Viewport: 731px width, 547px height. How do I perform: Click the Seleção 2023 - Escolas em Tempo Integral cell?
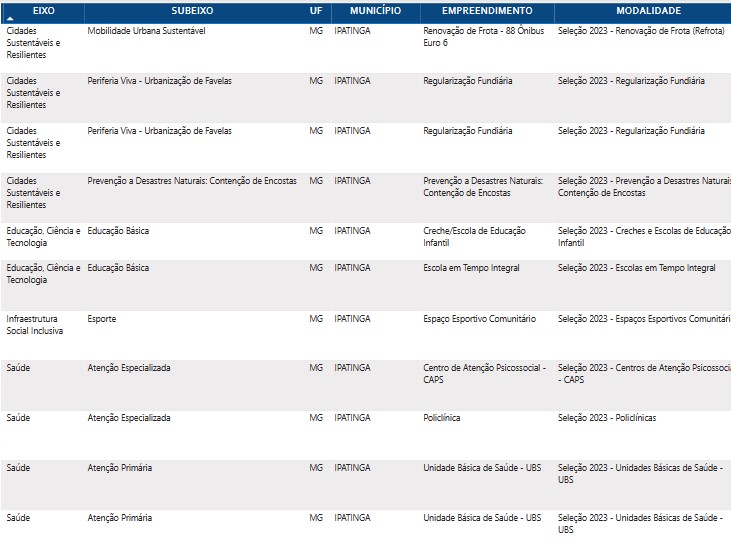tap(636, 268)
